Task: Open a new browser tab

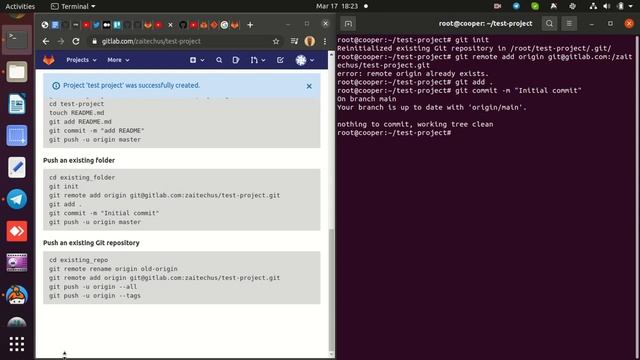Action: (250, 25)
